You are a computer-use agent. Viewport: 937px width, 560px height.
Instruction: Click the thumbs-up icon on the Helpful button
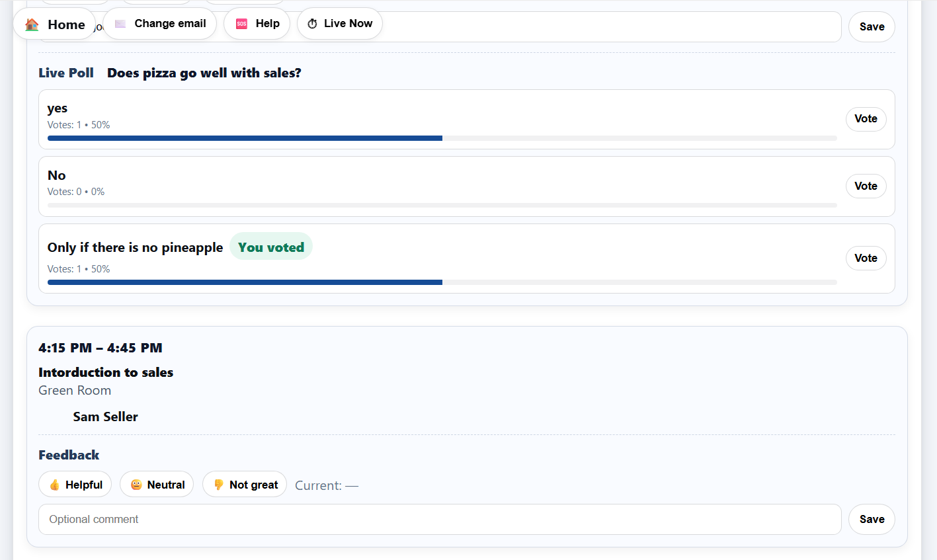click(55, 484)
